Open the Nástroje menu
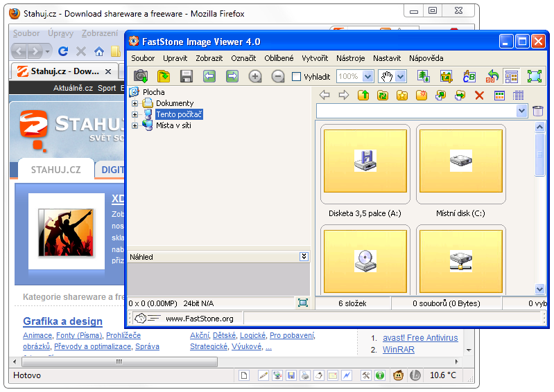This screenshot has height=392, width=554. pyautogui.click(x=350, y=58)
